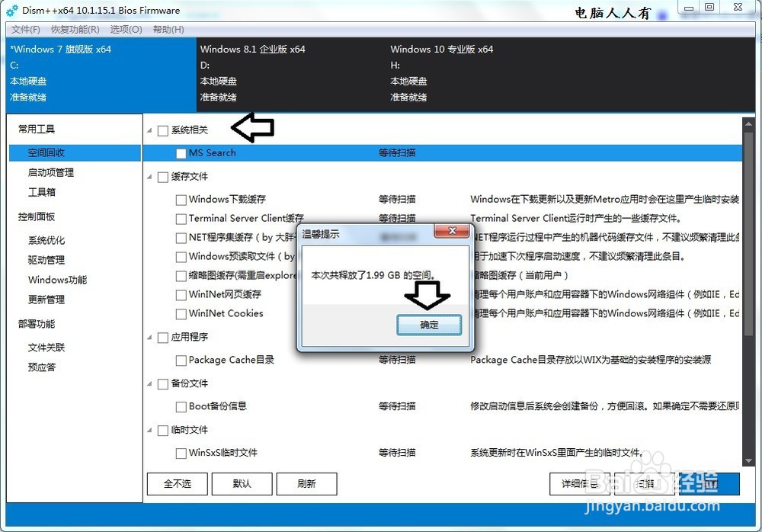Select 驱动管理 in the sidebar
This screenshot has width=762, height=532.
click(47, 260)
